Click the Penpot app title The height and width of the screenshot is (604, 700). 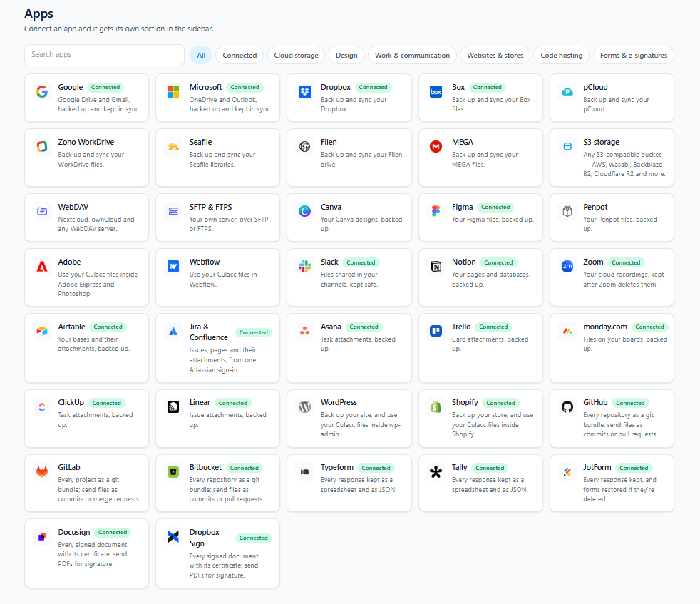point(595,208)
